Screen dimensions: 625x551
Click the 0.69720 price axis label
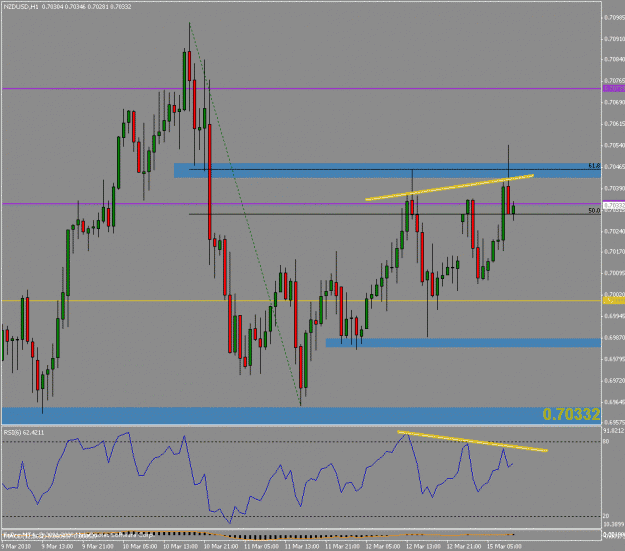[614, 381]
